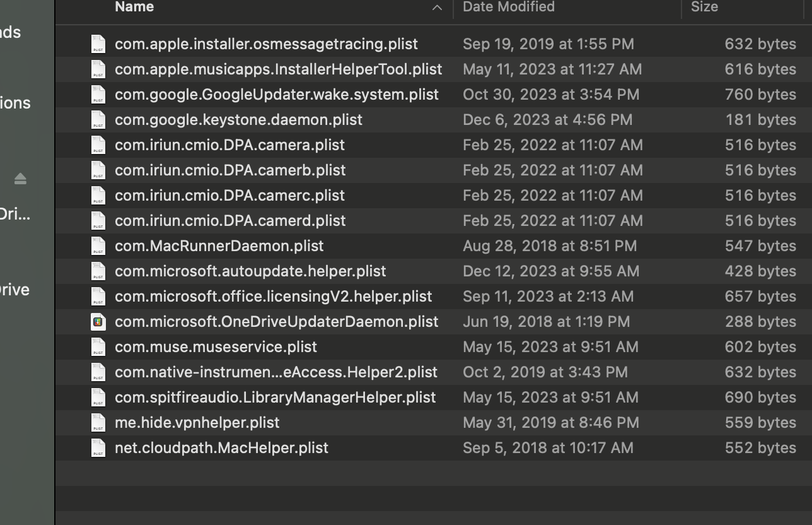Select com.apple.installer.osmessagetracing.plist file name
Viewport: 812px width, 525px height.
coord(266,44)
